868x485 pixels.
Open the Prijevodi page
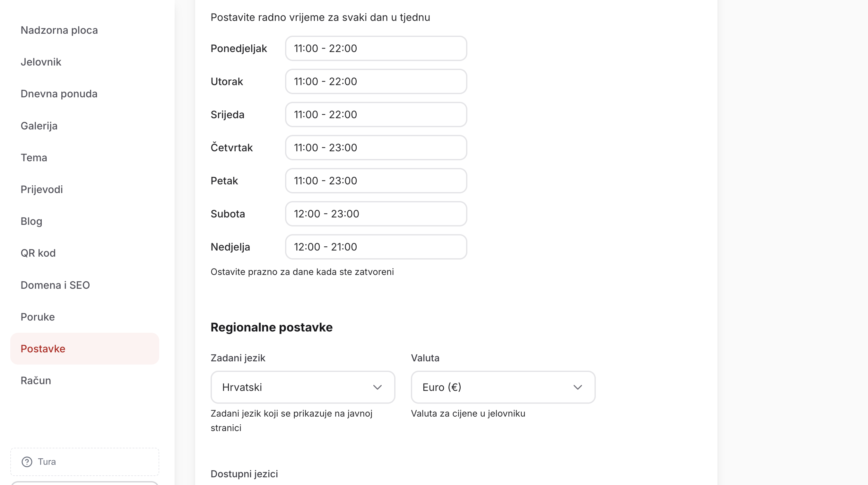(x=41, y=189)
